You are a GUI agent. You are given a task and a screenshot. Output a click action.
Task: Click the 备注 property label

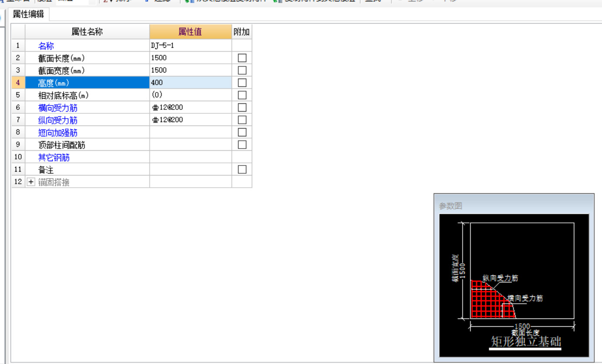click(x=46, y=170)
